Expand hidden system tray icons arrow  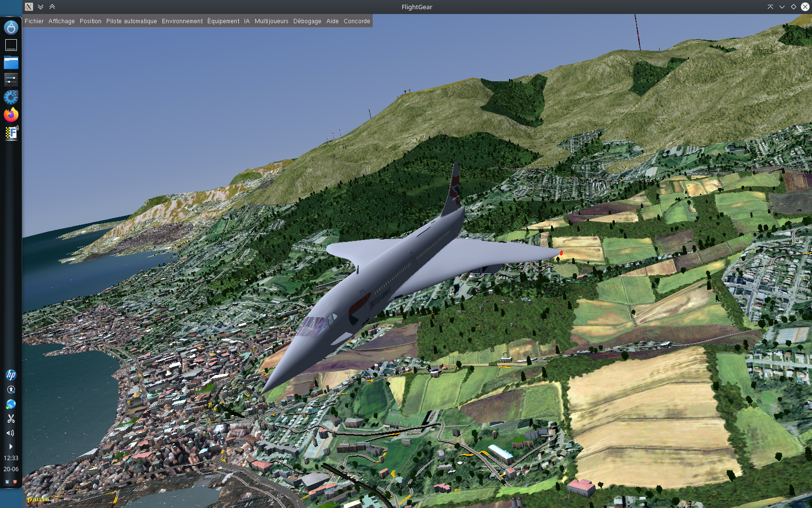pos(11,447)
